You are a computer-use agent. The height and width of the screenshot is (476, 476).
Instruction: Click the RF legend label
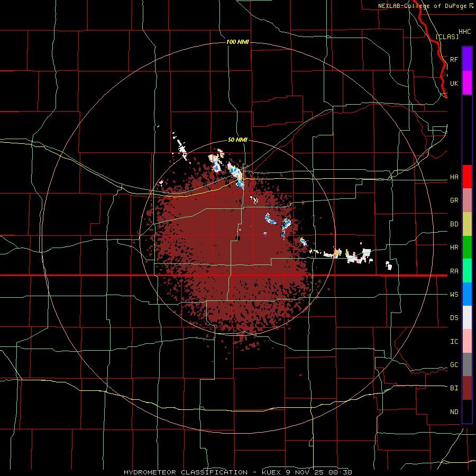454,59
